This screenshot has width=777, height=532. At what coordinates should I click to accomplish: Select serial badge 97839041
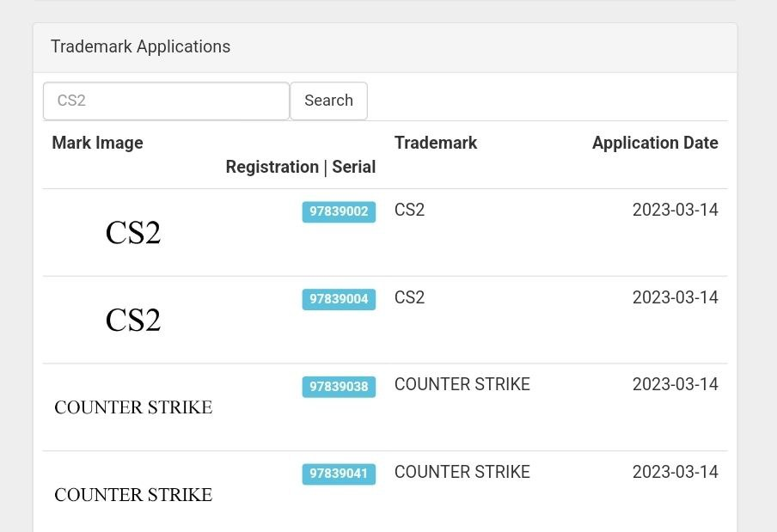pyautogui.click(x=339, y=474)
